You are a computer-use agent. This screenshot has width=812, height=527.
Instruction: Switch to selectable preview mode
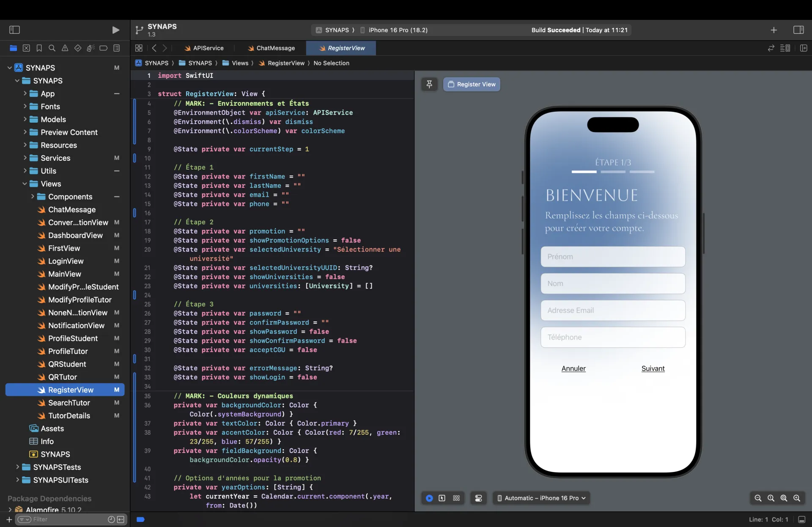[x=442, y=498]
